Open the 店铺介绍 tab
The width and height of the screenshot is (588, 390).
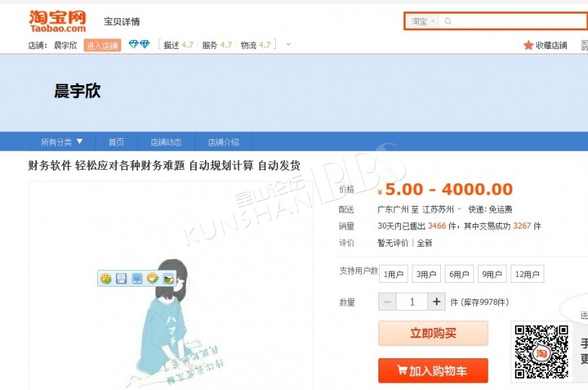pyautogui.click(x=223, y=142)
